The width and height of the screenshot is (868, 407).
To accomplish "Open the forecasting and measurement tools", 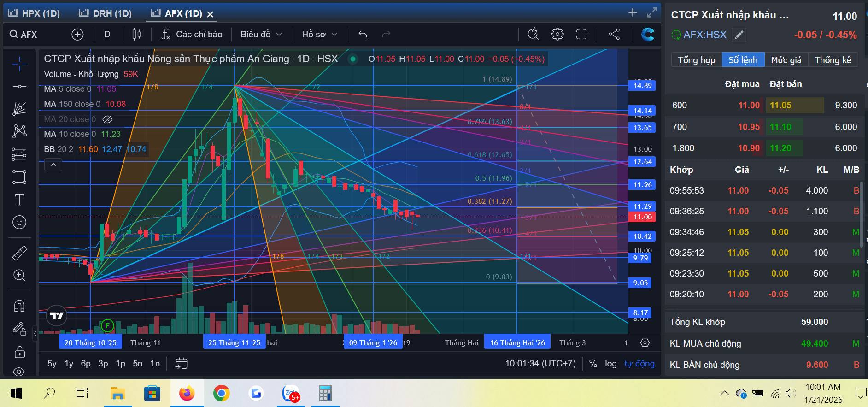I will [x=19, y=154].
